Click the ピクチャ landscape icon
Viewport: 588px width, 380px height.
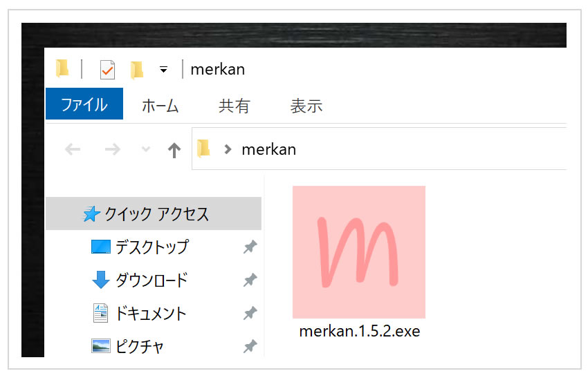pos(101,346)
